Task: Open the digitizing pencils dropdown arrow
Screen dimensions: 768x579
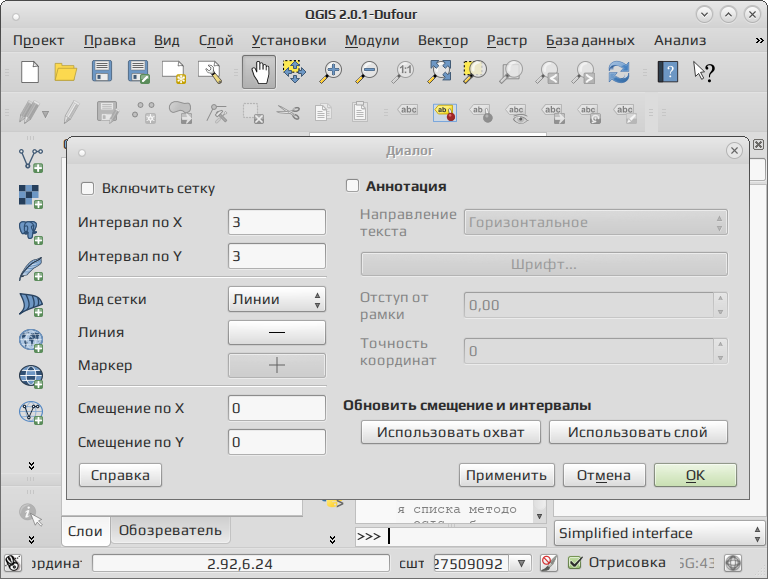Action: click(46, 114)
